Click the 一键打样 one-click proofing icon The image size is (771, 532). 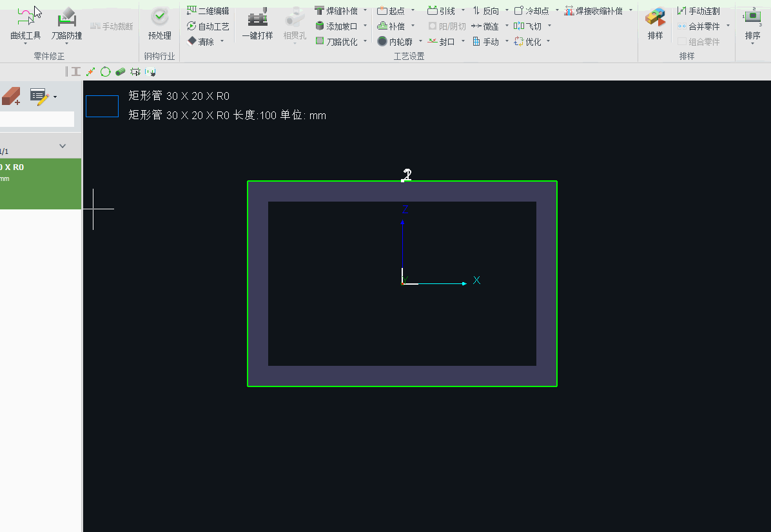[x=257, y=23]
